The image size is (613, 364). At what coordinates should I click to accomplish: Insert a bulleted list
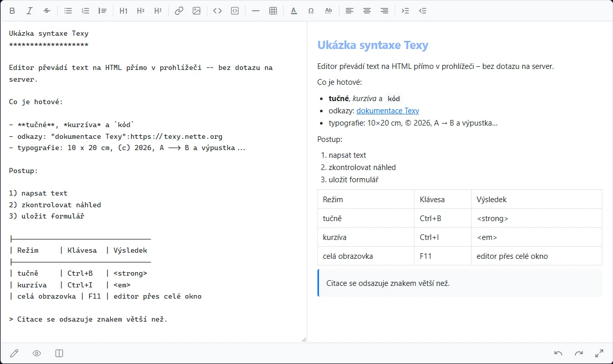click(68, 11)
